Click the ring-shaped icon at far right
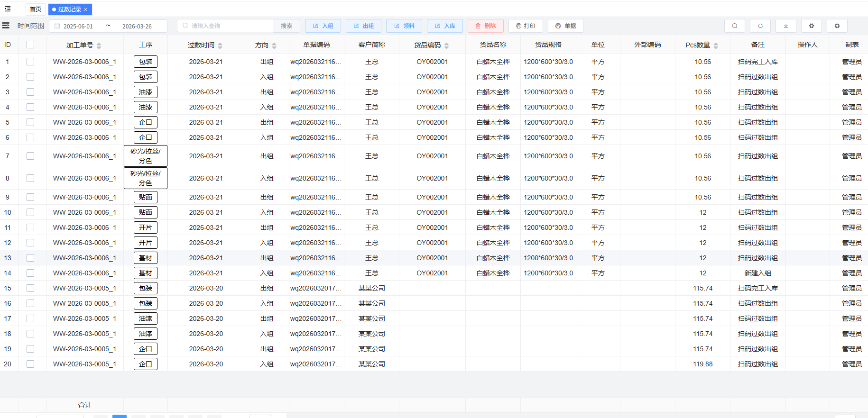Image resolution: width=868 pixels, height=418 pixels. [837, 26]
